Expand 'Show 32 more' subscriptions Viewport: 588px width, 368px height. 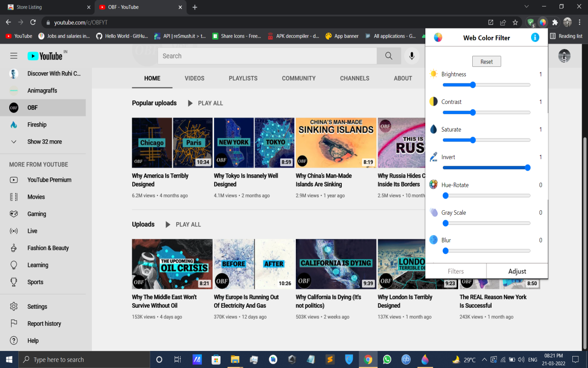[44, 141]
